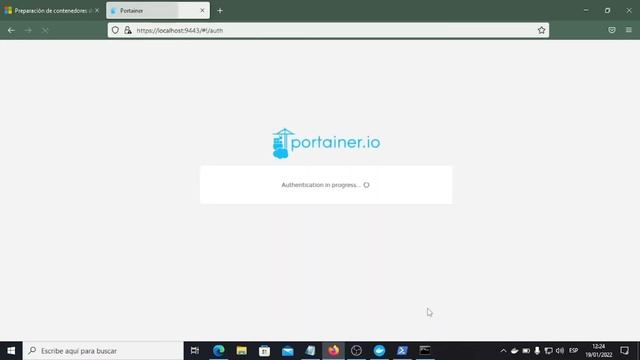The width and height of the screenshot is (640, 360).
Task: Restore down the Firefox window
Action: (x=607, y=11)
